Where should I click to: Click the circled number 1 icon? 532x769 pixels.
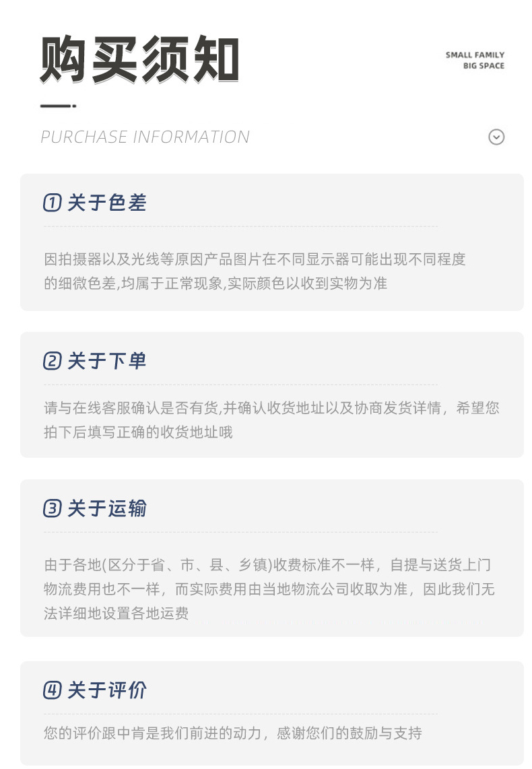click(52, 203)
